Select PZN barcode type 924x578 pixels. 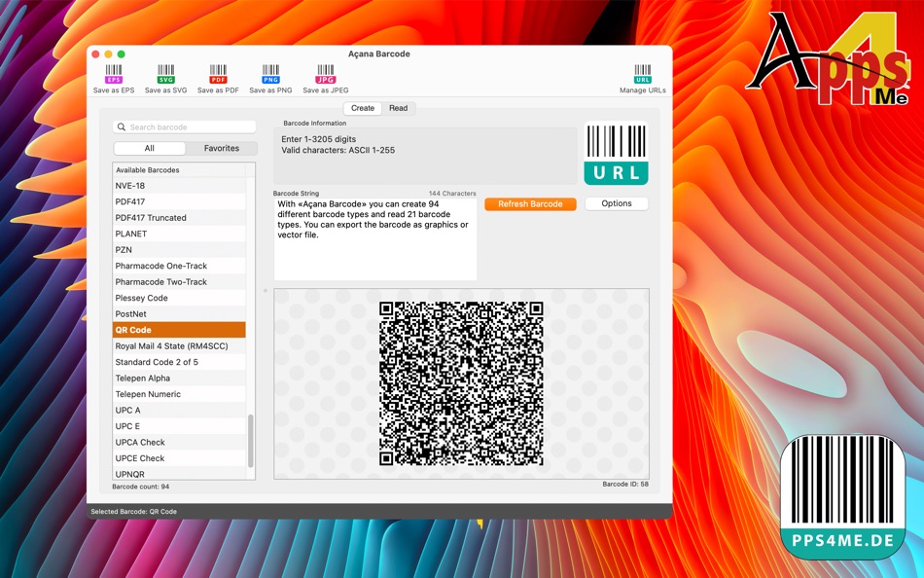click(x=179, y=249)
